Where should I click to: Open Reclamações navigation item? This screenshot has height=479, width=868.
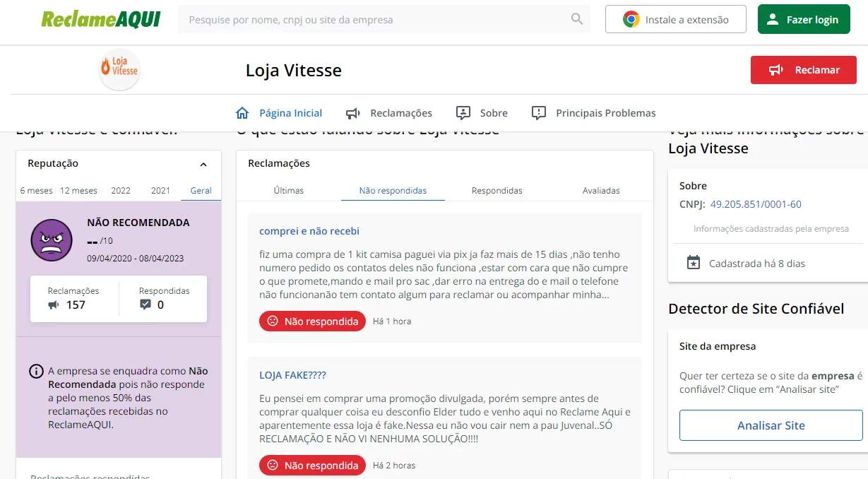(x=389, y=113)
